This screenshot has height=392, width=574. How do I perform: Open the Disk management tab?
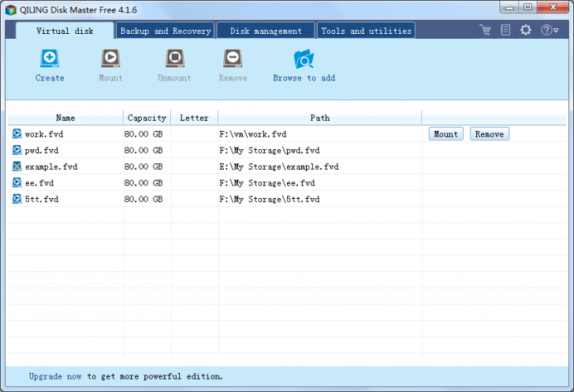(x=266, y=31)
